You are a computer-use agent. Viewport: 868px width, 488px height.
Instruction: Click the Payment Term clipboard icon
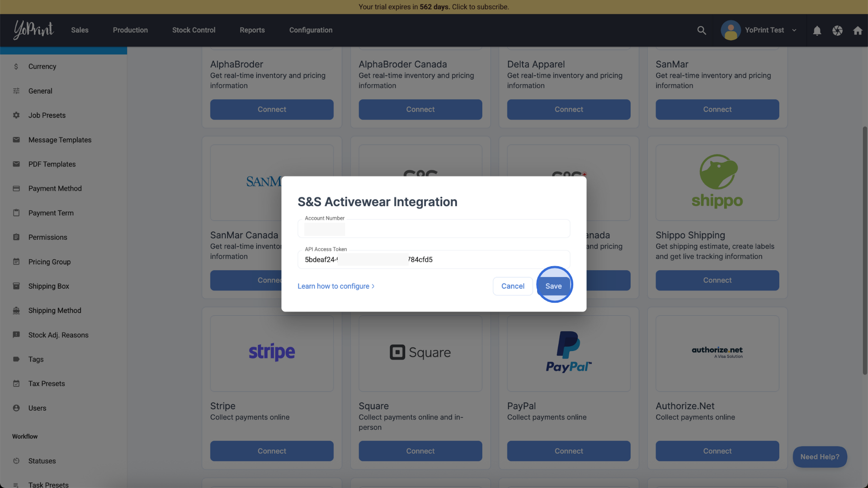(x=16, y=213)
